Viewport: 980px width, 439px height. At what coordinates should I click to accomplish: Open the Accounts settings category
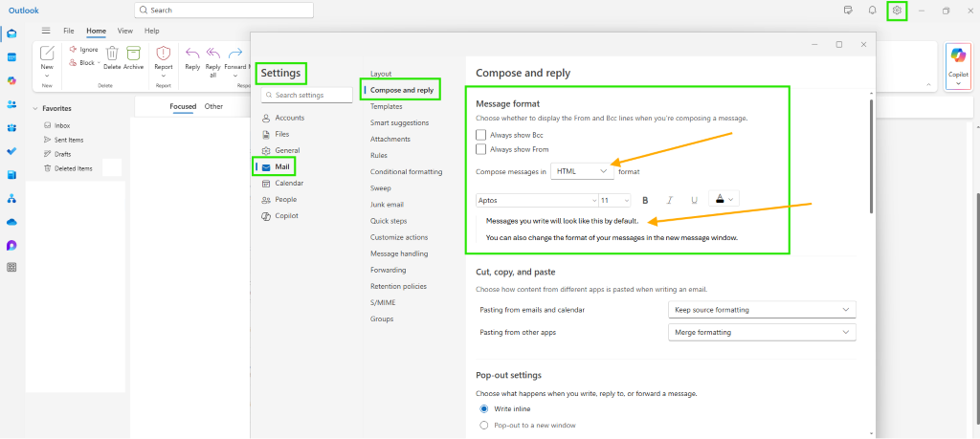pos(283,118)
